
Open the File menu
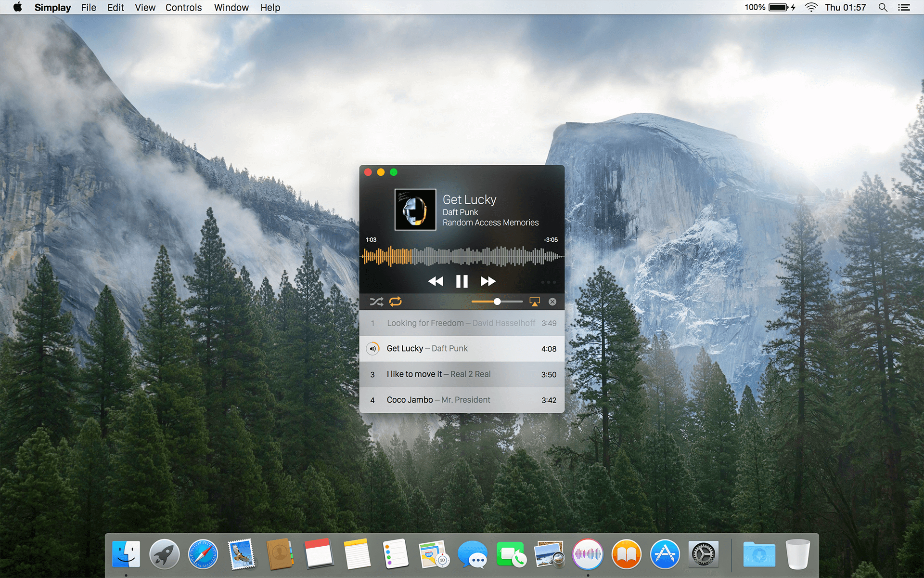89,7
